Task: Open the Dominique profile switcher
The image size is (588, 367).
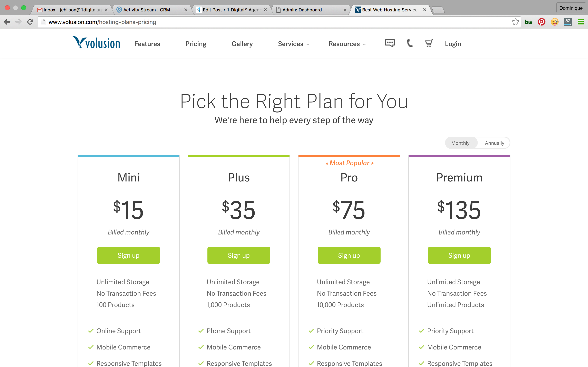Action: [571, 8]
